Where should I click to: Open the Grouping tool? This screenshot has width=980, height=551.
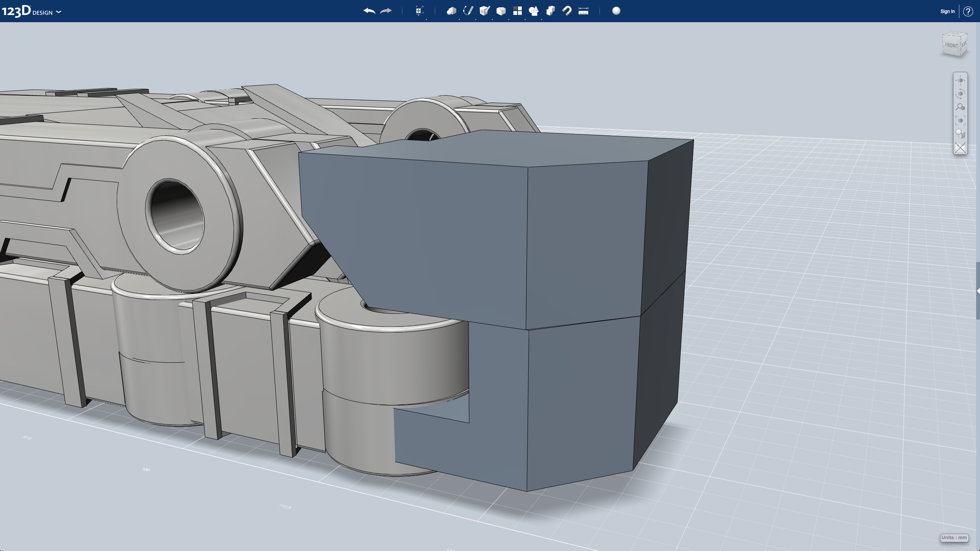(x=534, y=11)
